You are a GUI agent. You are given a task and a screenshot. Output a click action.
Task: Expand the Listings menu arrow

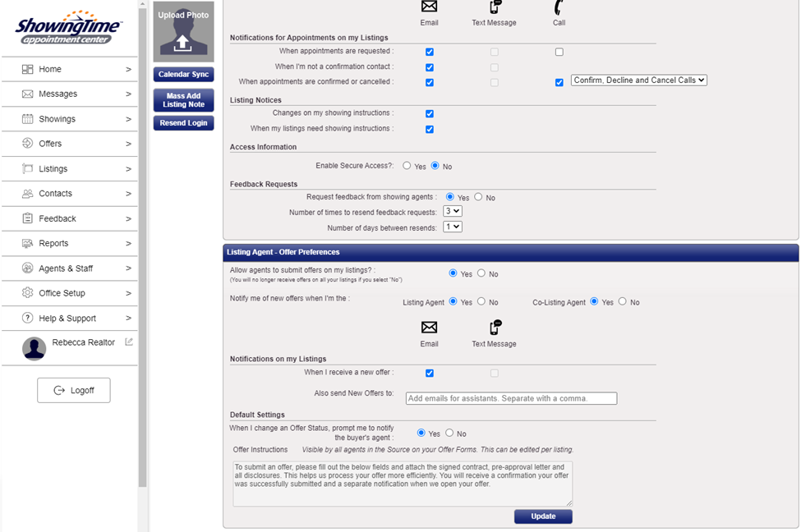tap(129, 169)
